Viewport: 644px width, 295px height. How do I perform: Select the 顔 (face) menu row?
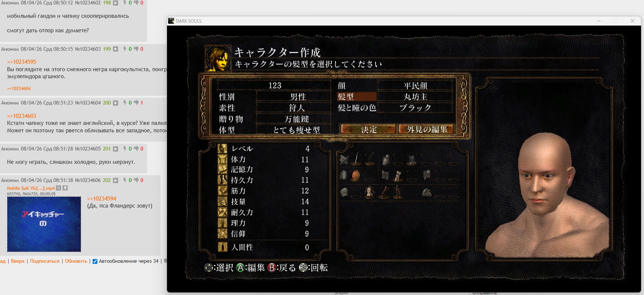[x=395, y=86]
